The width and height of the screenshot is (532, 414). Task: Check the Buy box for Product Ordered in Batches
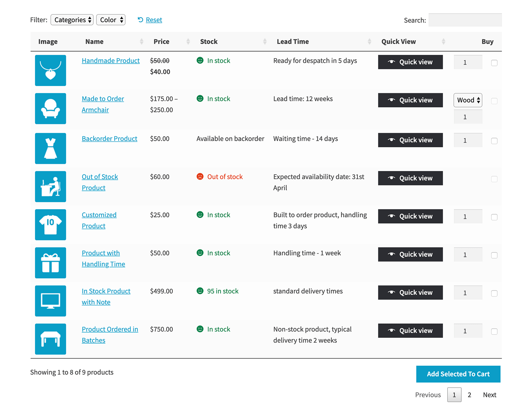pos(494,332)
